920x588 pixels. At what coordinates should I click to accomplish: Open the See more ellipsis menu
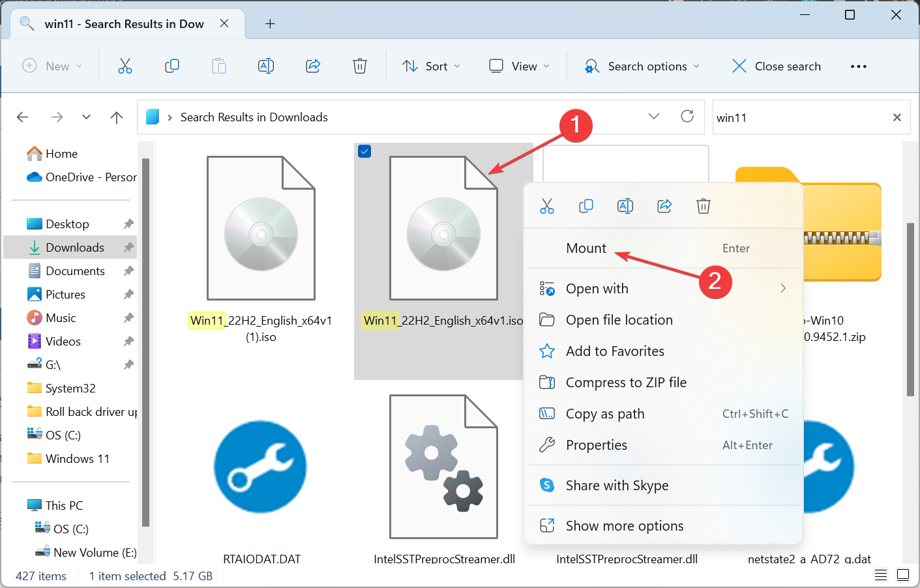858,66
